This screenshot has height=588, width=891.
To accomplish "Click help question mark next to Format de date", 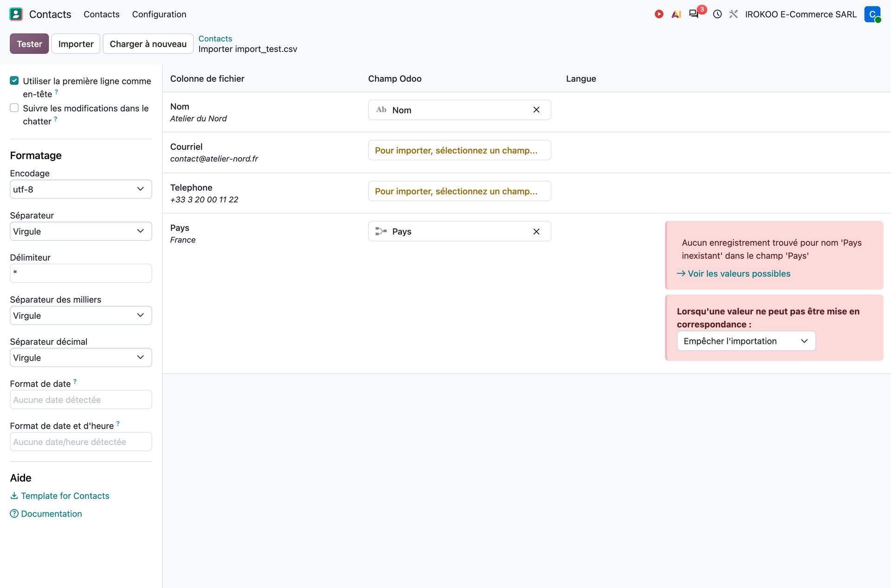I will pyautogui.click(x=75, y=381).
